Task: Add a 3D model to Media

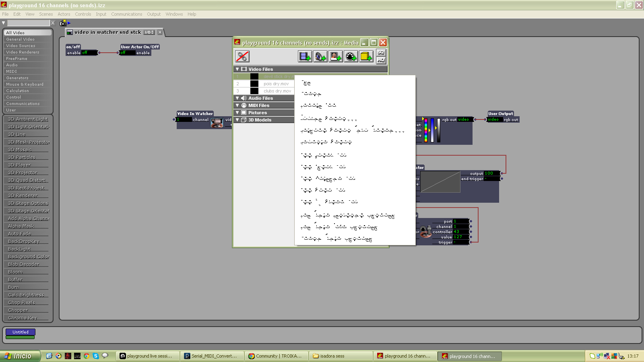Action: (x=366, y=56)
